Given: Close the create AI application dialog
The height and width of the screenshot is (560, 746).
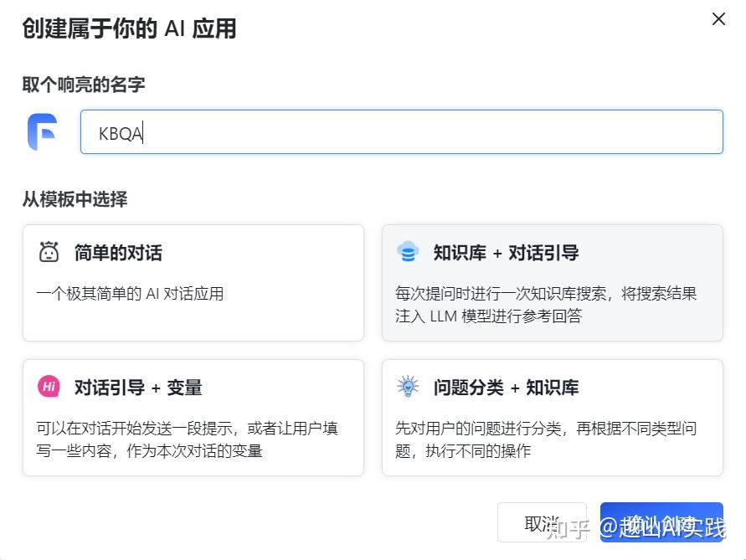Looking at the screenshot, I should point(718,19).
